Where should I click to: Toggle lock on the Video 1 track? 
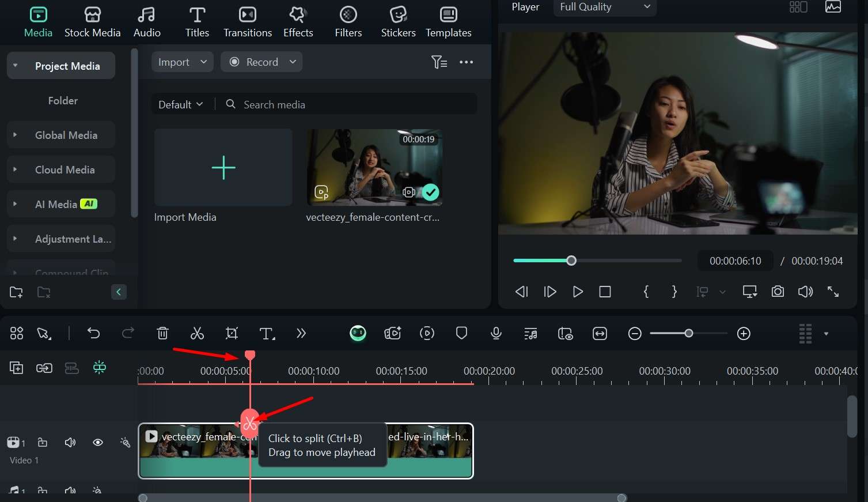tap(43, 443)
